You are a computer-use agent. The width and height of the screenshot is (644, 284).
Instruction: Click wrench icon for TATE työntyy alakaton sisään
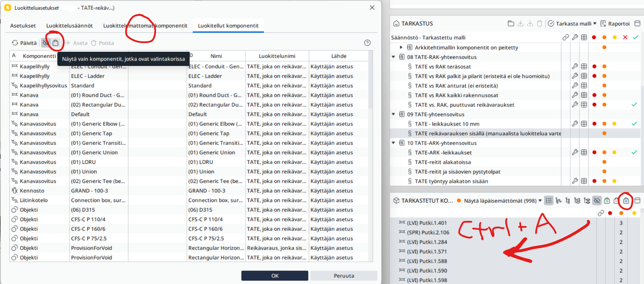[575, 181]
